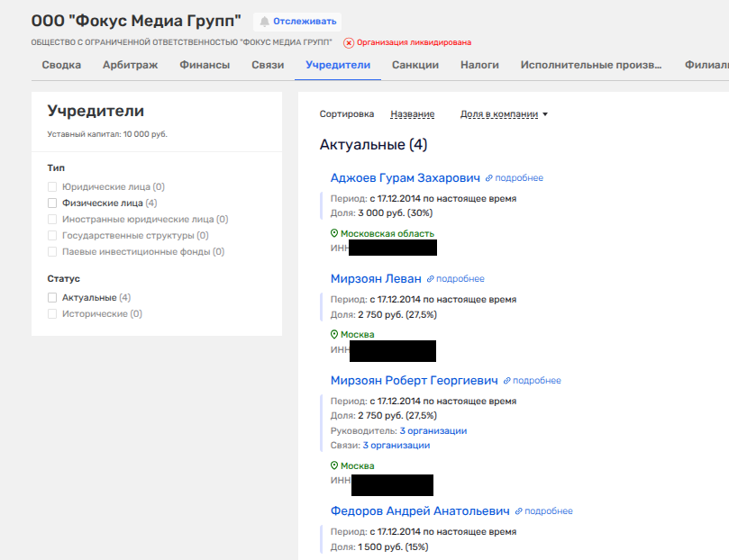This screenshot has width=729, height=560.
Task: Click link icon beside Федоров Андрей Анатольевич
Action: pos(519,511)
